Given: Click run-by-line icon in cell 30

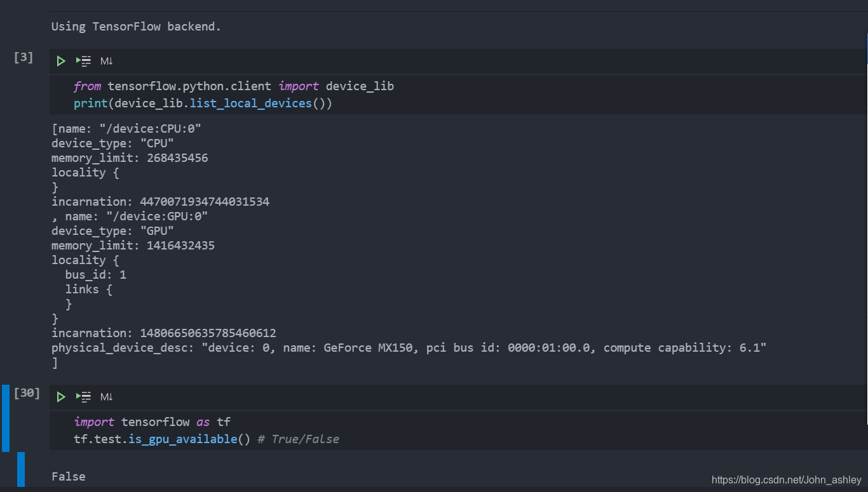Looking at the screenshot, I should point(83,397).
